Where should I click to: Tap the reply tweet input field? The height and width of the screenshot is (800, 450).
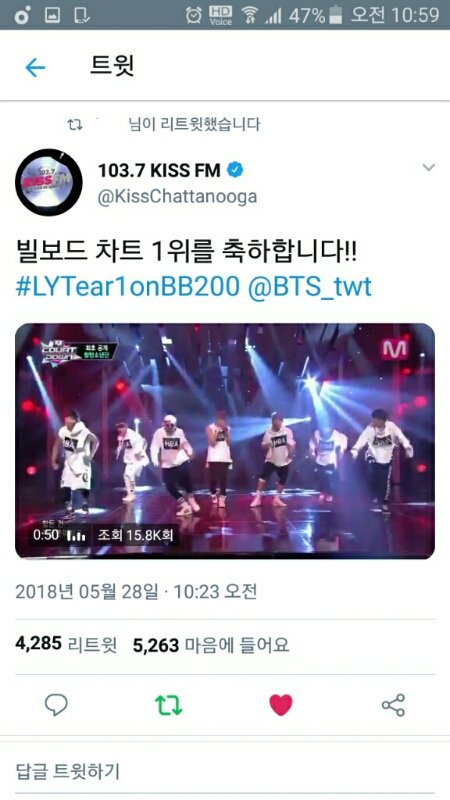(225, 771)
